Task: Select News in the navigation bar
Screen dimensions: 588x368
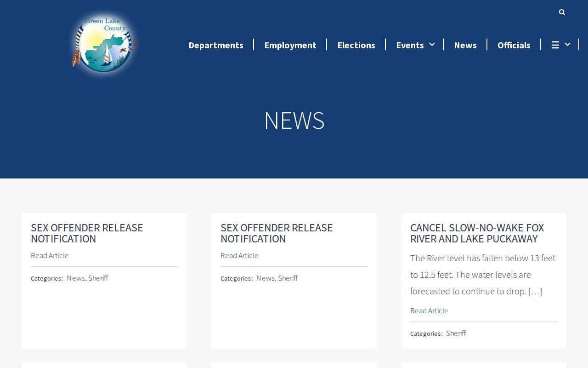Action: (465, 45)
